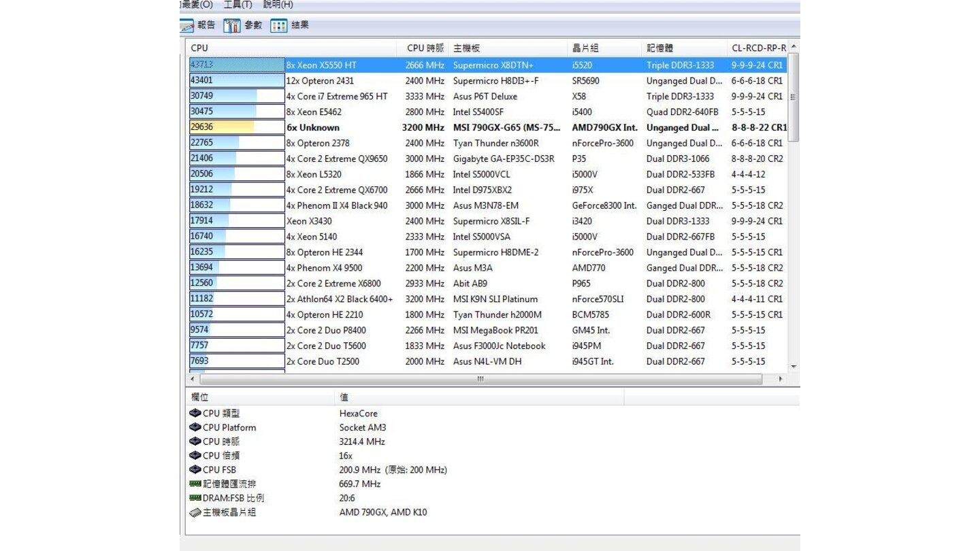Click the 參數 parameters toolbar icon
980x551 pixels.
pos(232,25)
